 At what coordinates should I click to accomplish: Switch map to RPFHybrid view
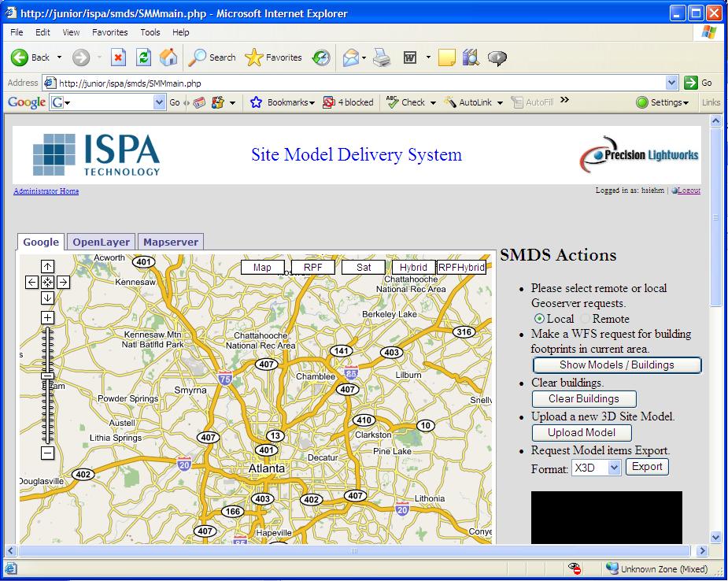[461, 268]
